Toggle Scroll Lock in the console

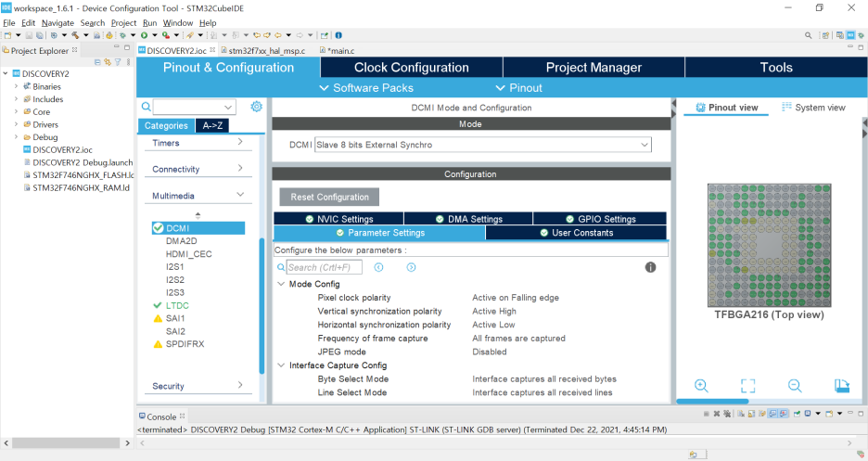point(751,414)
